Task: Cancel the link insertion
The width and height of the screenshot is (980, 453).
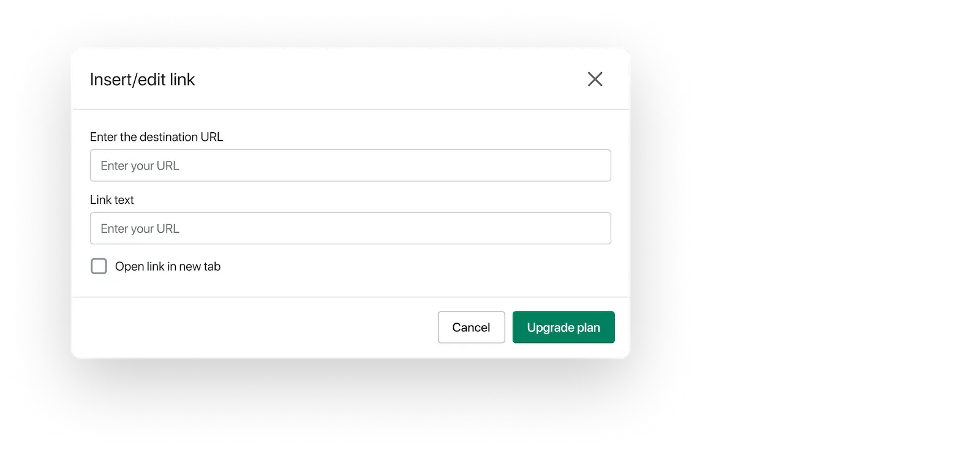Action: [x=471, y=327]
